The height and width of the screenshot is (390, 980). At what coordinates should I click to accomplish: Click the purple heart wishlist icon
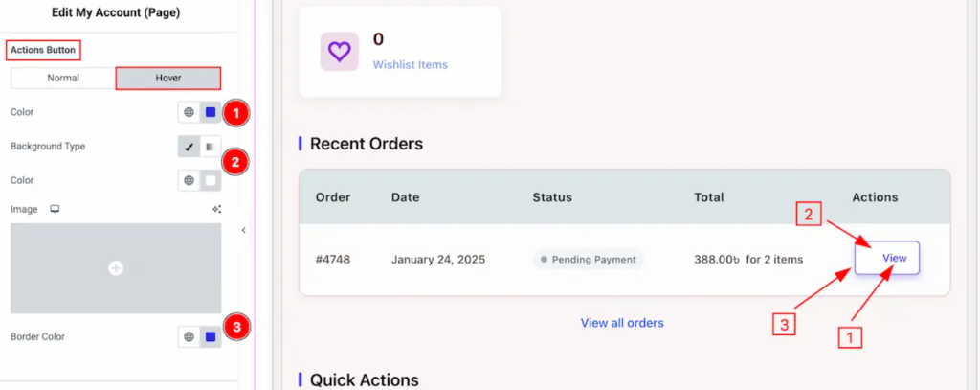click(x=340, y=52)
